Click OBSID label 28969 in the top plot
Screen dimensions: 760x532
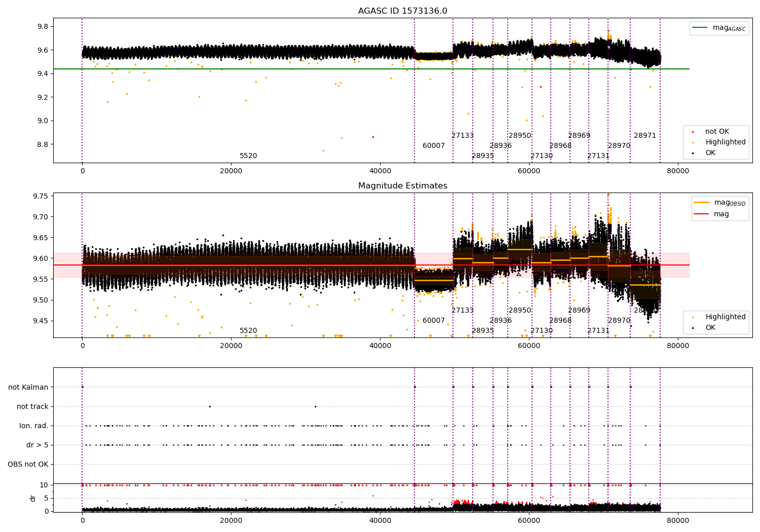[x=579, y=136]
